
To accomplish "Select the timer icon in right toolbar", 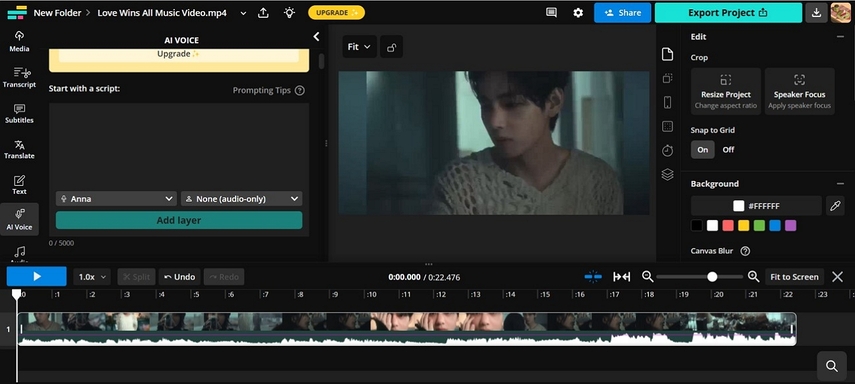I will tap(667, 151).
